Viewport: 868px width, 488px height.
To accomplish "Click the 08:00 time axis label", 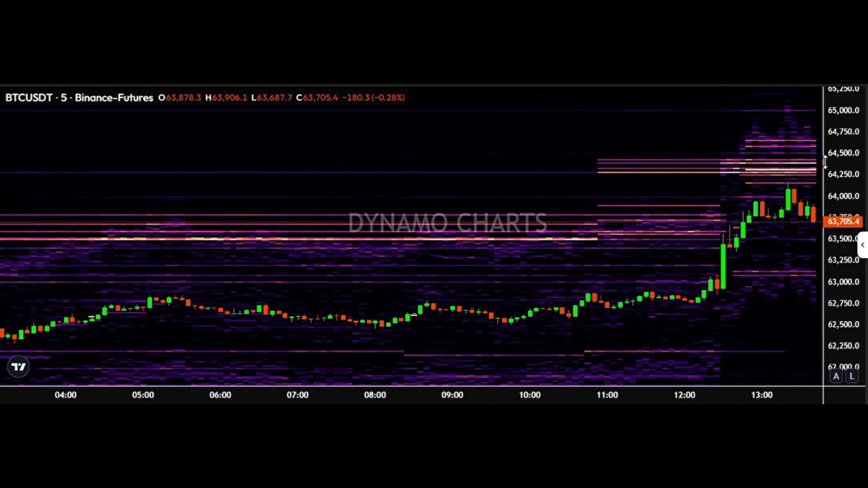I will pos(375,395).
